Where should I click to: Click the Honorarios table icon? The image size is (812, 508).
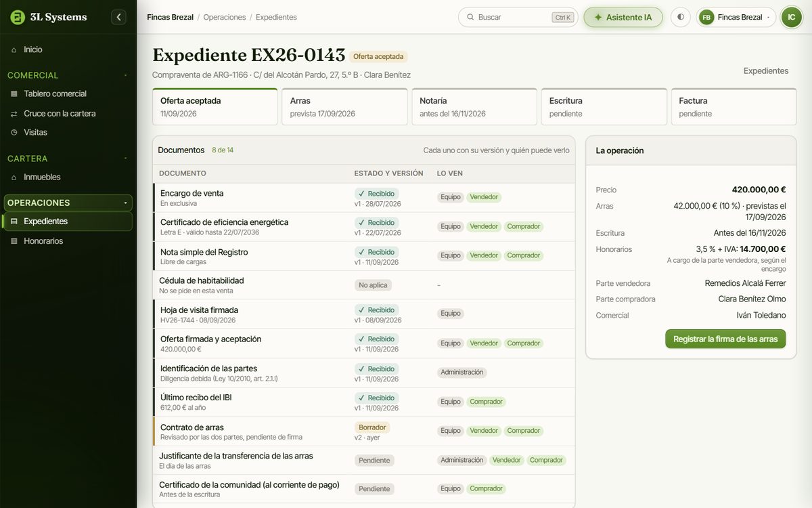tap(14, 240)
